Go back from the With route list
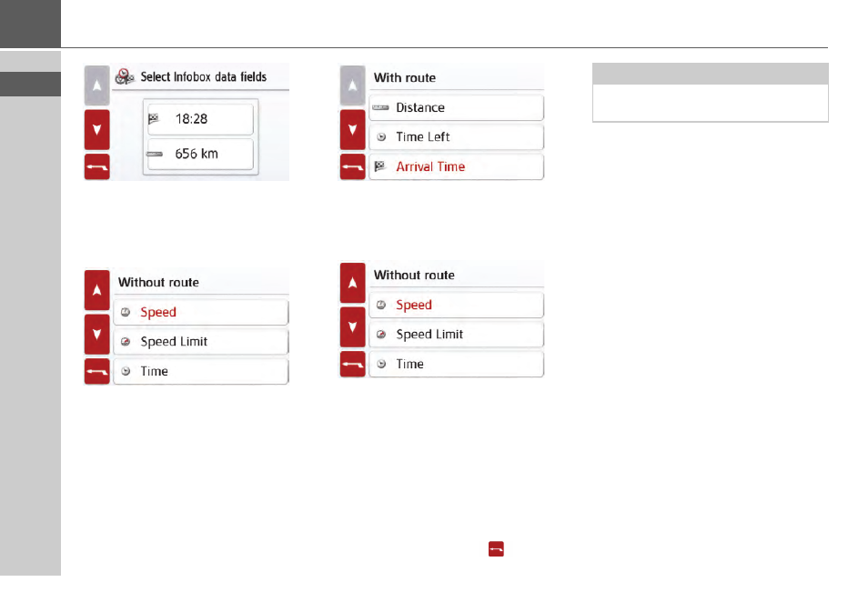Screen dimensions: 868x612 [352, 167]
